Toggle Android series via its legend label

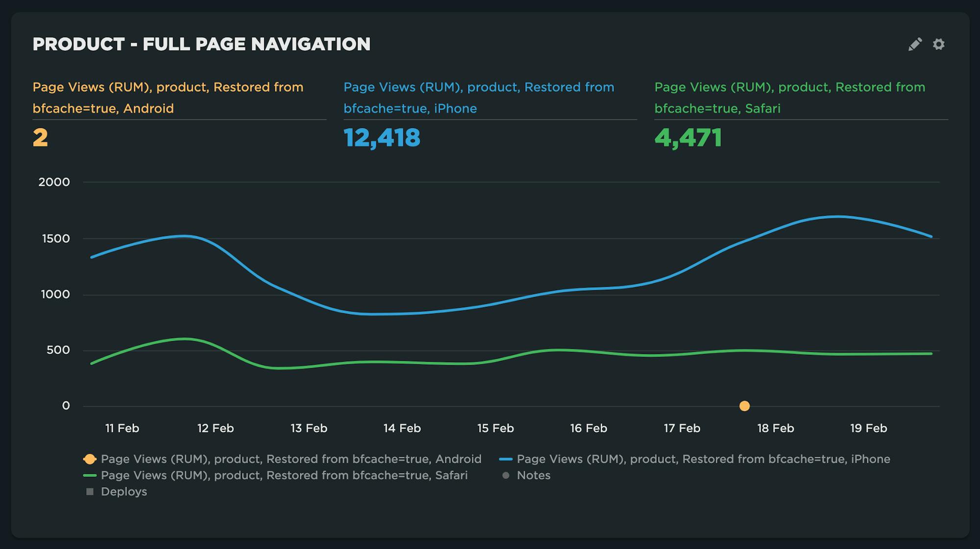tap(291, 459)
